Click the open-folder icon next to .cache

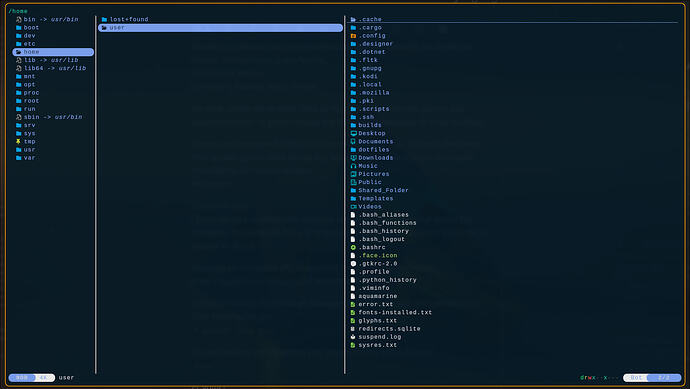353,19
